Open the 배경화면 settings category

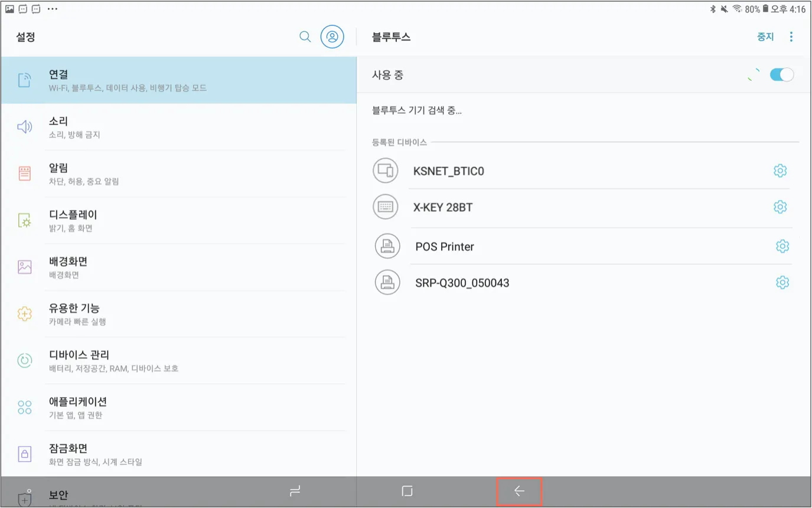(178, 267)
